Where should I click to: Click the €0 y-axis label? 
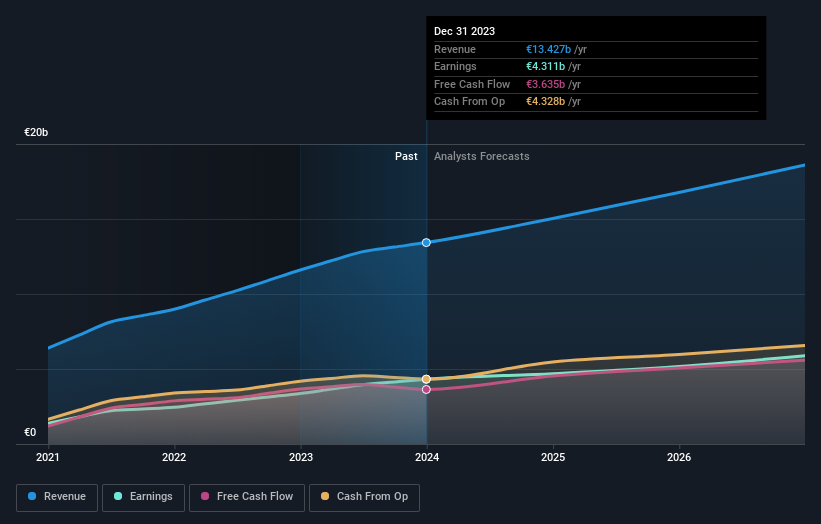(30, 432)
